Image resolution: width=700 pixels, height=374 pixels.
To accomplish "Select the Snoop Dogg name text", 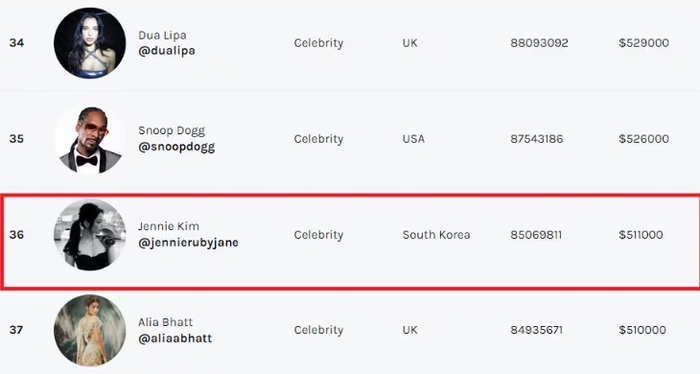I will pyautogui.click(x=171, y=131).
